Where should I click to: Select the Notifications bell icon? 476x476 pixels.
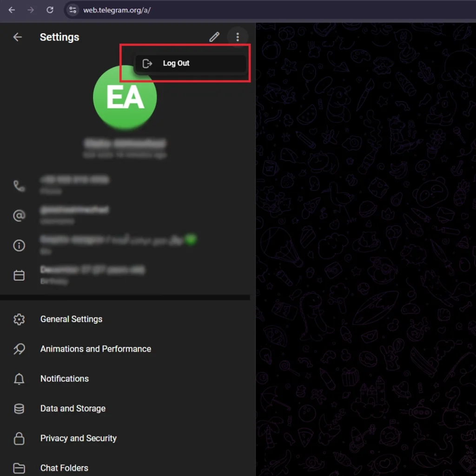tap(19, 379)
